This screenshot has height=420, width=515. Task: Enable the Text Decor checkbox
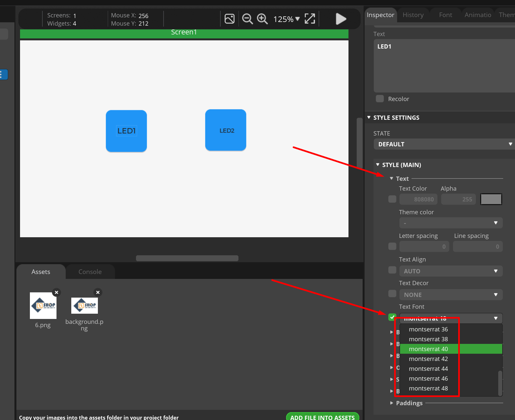coord(392,293)
